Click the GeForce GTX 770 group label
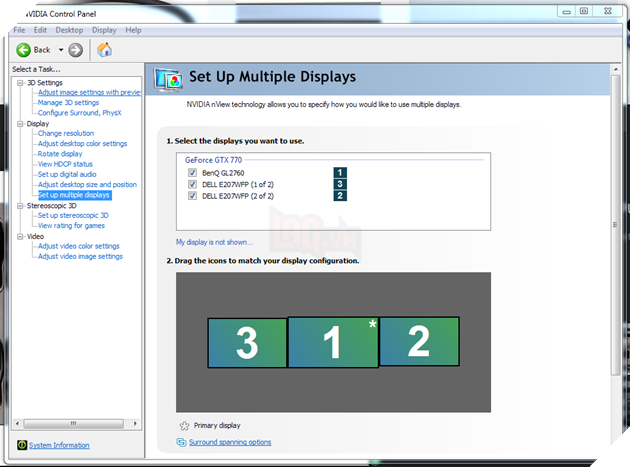The width and height of the screenshot is (630, 467). (213, 160)
